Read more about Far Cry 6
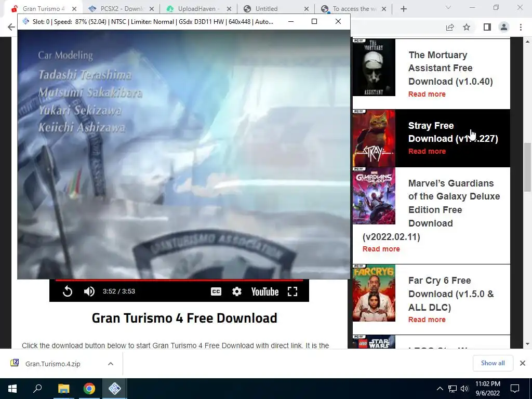Screen dimensions: 532x399 [x=427, y=320]
